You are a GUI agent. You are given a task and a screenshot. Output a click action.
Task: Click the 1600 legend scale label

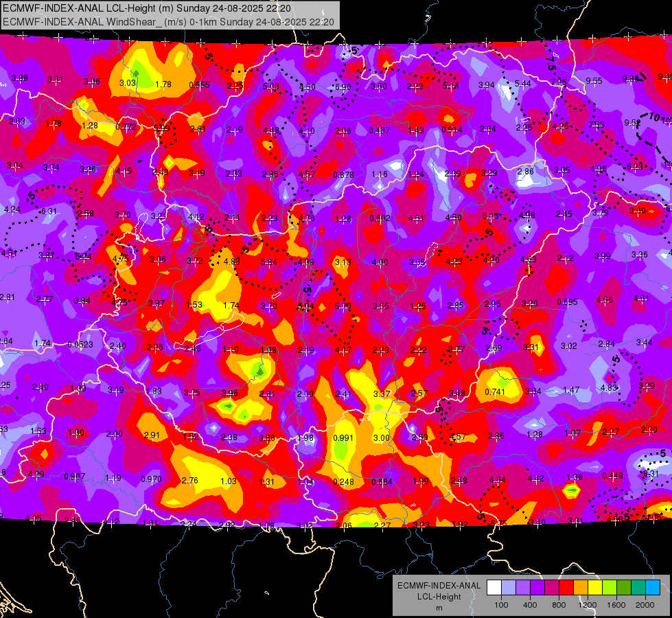(616, 605)
